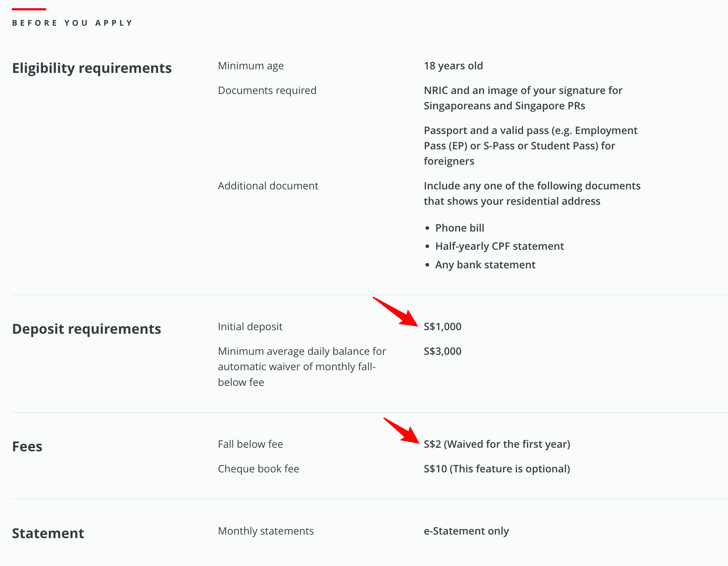Click the "Statement" section heading
The image size is (728, 566).
point(48,533)
